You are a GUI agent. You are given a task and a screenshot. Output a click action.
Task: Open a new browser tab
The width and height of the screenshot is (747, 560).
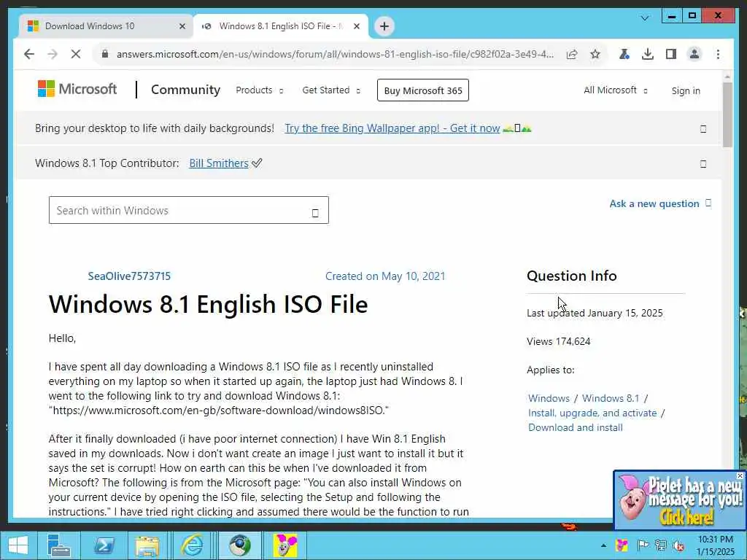(384, 26)
